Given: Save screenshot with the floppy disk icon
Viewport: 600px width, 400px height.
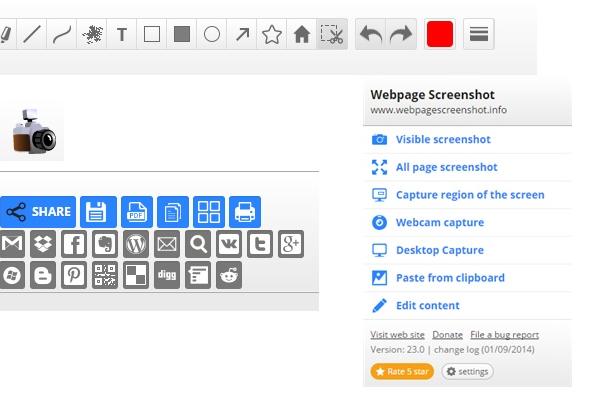Looking at the screenshot, I should [x=98, y=212].
